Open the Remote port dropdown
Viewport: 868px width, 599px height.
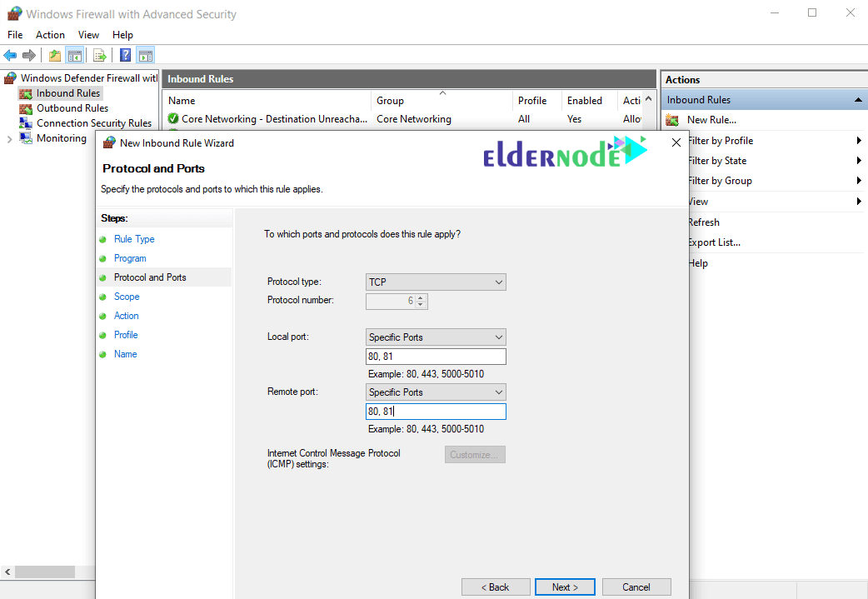[436, 392]
